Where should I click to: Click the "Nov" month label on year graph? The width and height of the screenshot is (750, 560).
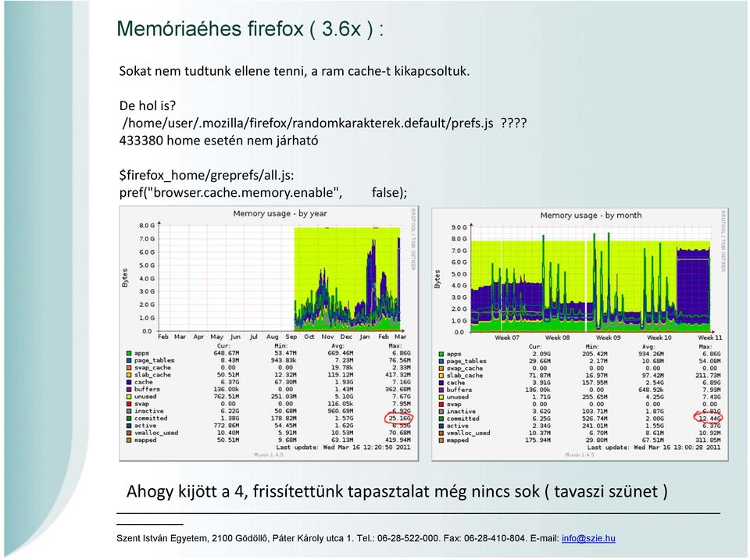coord(327,337)
